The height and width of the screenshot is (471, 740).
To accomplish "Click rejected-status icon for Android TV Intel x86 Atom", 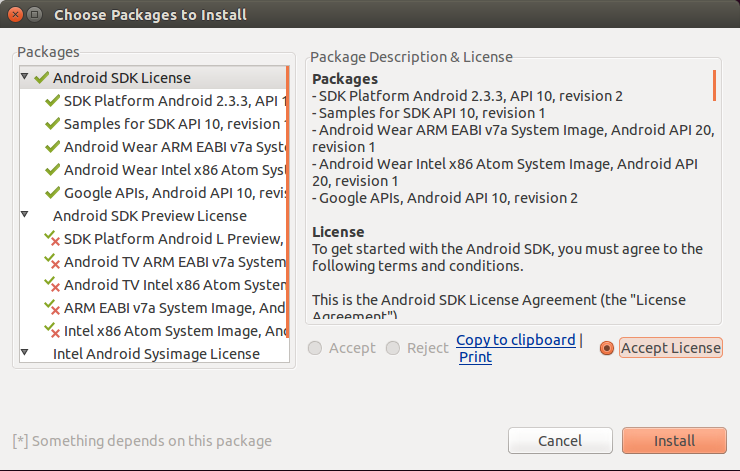I will pyautogui.click(x=52, y=285).
